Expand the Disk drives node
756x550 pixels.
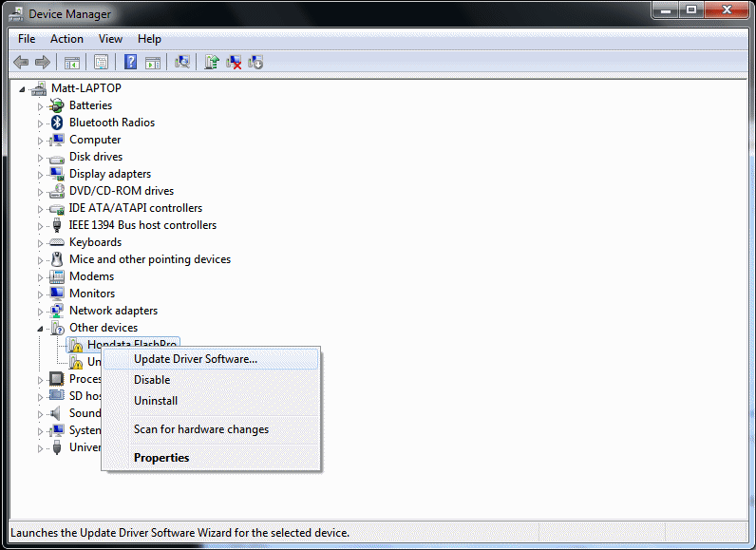(40, 158)
